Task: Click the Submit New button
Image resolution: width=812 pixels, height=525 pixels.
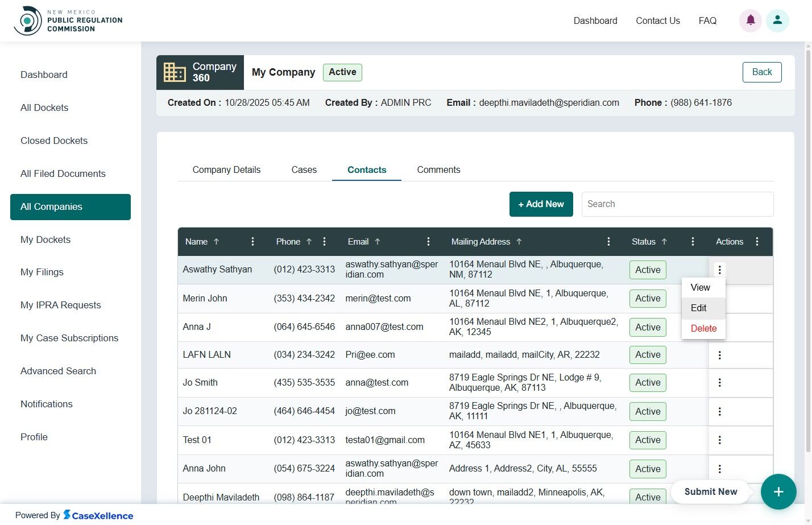Action: 711,492
